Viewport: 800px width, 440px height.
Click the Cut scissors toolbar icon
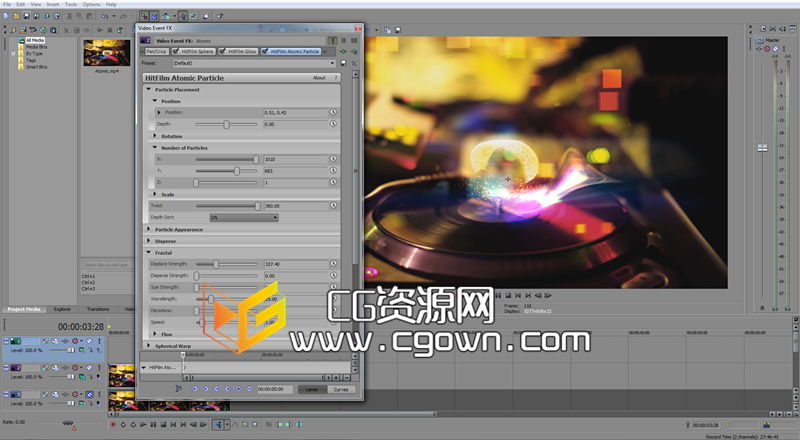70,16
